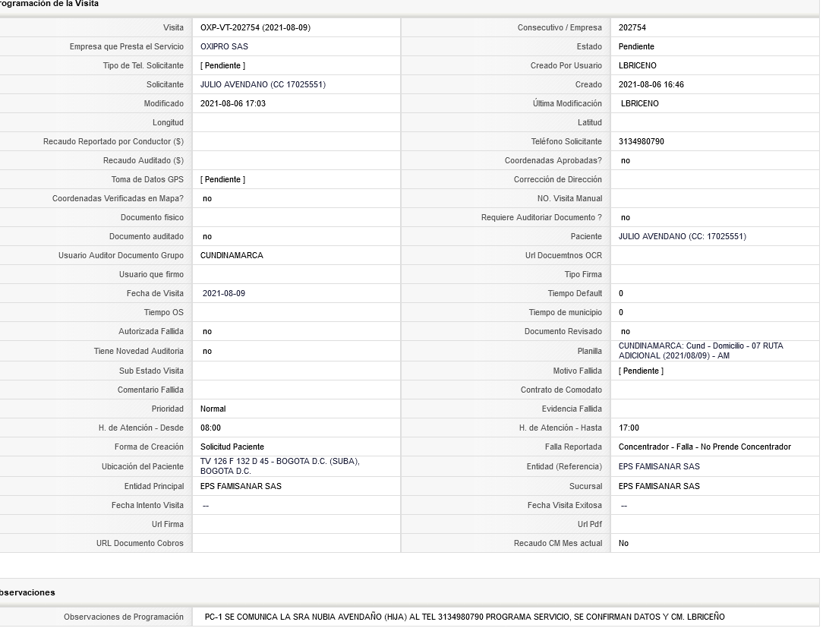Click the 'Url Pdf' label
Image resolution: width=826 pixels, height=644 pixels.
[x=589, y=524]
